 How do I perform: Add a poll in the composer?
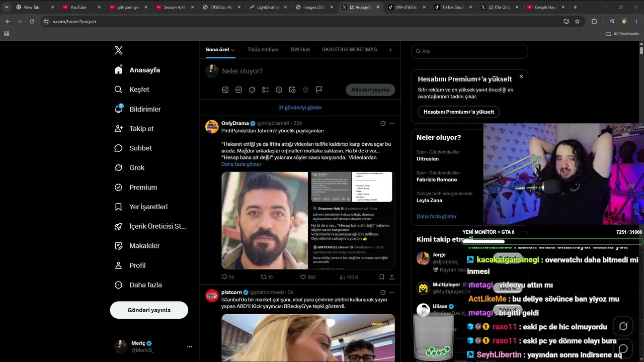click(266, 89)
